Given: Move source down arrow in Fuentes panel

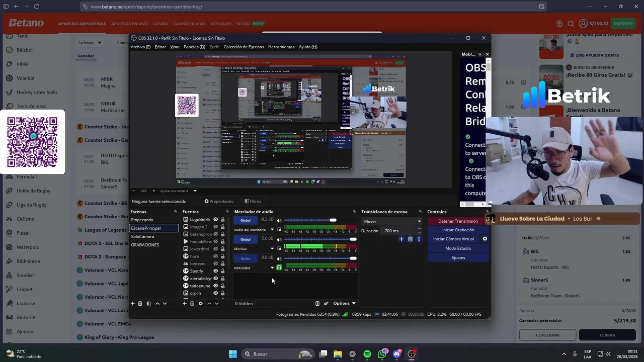Looking at the screenshot, I should tap(217, 303).
